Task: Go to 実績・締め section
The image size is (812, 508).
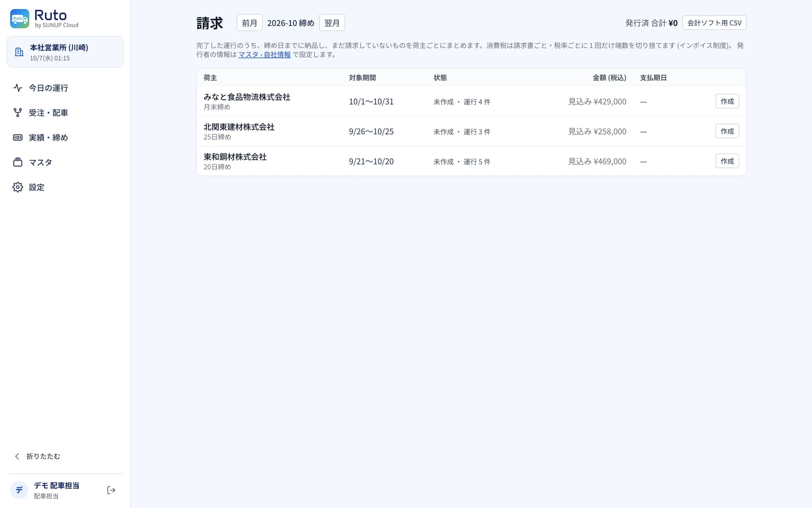Action: (65, 137)
